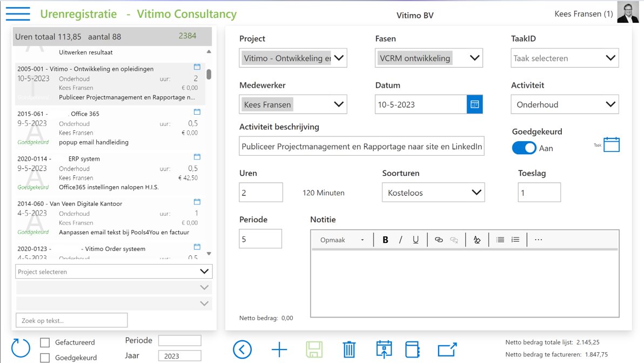Open the Activiteit dropdown
644x363 pixels.
pyautogui.click(x=565, y=104)
